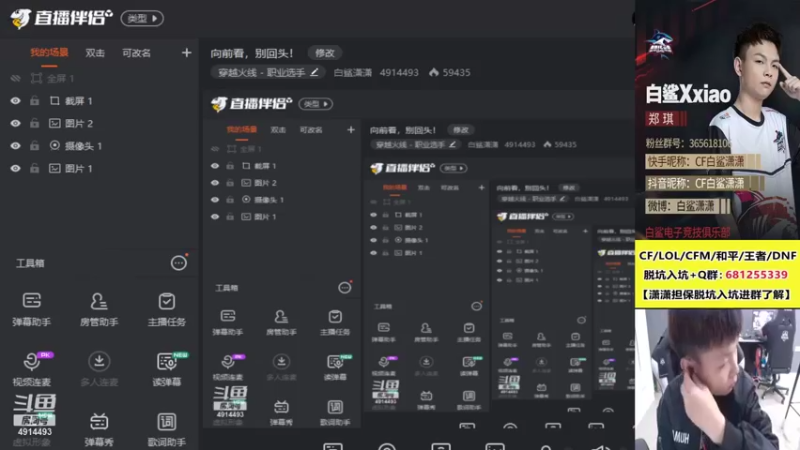Toggle the eye icon for 图片 1
Image resolution: width=800 pixels, height=450 pixels.
click(x=15, y=168)
